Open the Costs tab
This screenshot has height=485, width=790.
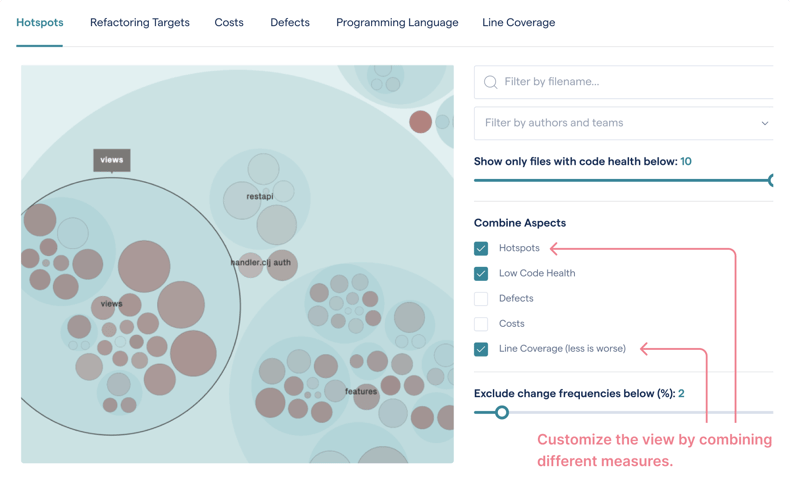click(229, 23)
